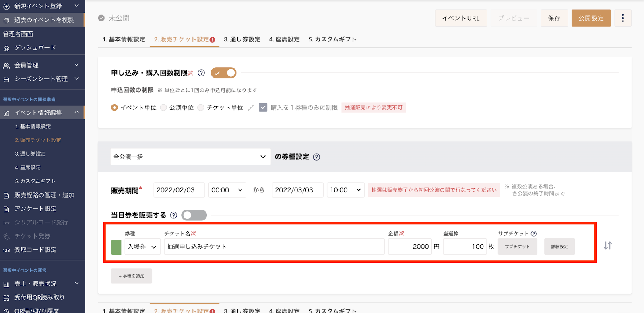644x313 pixels.
Task: Click the チケット名 input field
Action: [x=274, y=247]
